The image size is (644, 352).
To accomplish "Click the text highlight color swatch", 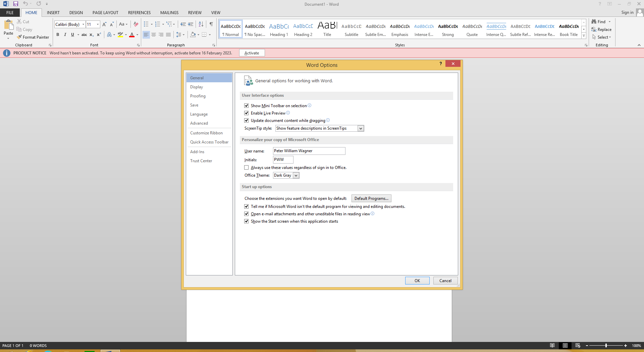I will [x=120, y=35].
